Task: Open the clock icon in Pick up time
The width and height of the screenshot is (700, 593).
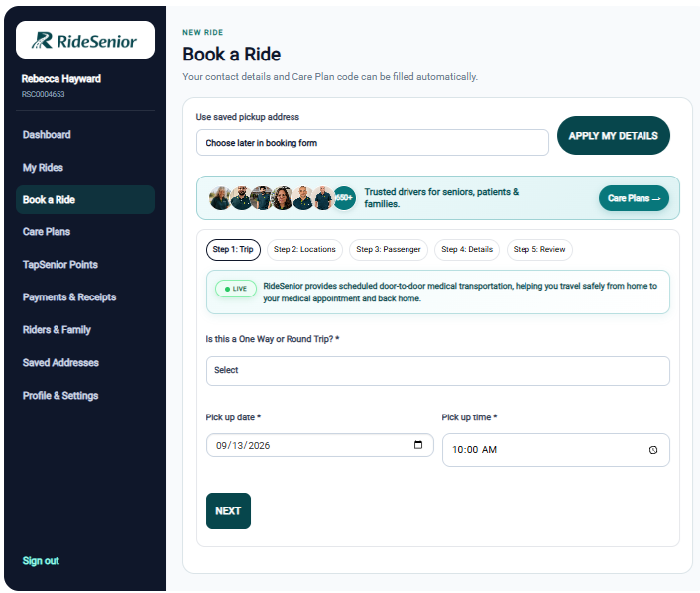Action: coord(653,450)
